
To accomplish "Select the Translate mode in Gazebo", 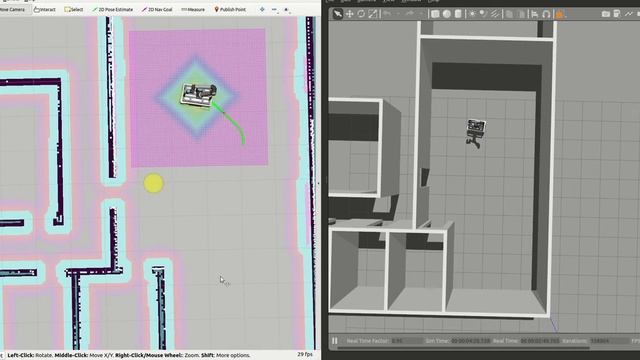I will click(x=349, y=14).
